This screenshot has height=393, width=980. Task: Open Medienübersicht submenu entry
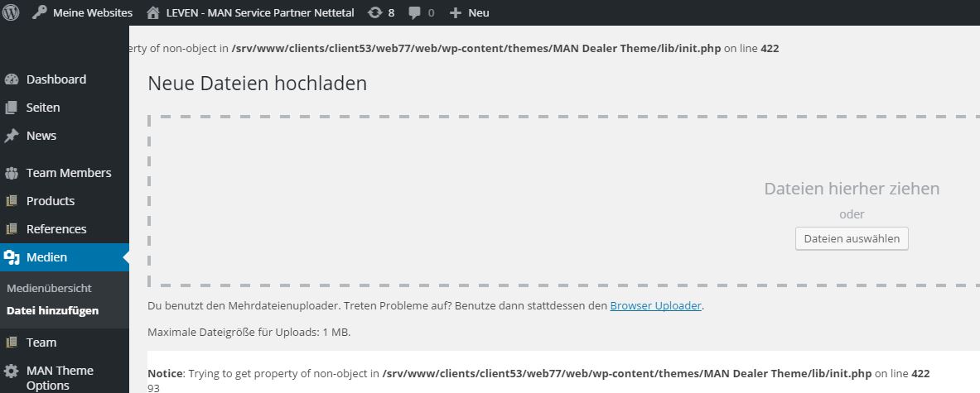(x=50, y=288)
